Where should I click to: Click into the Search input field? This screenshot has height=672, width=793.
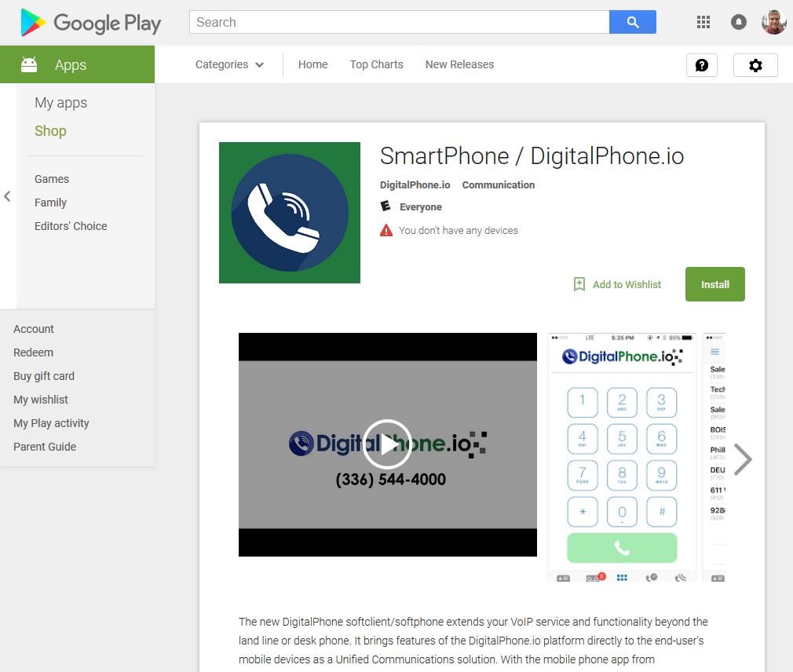coord(399,22)
